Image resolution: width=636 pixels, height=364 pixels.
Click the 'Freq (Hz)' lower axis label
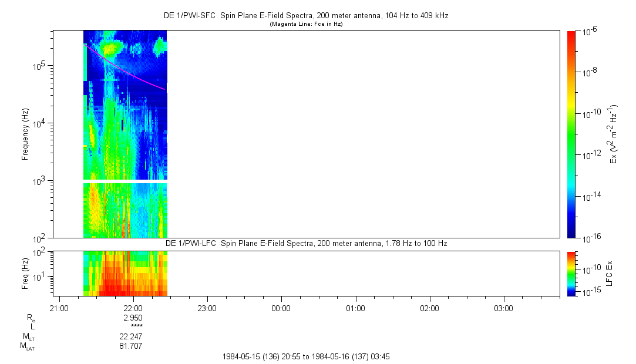[25, 273]
